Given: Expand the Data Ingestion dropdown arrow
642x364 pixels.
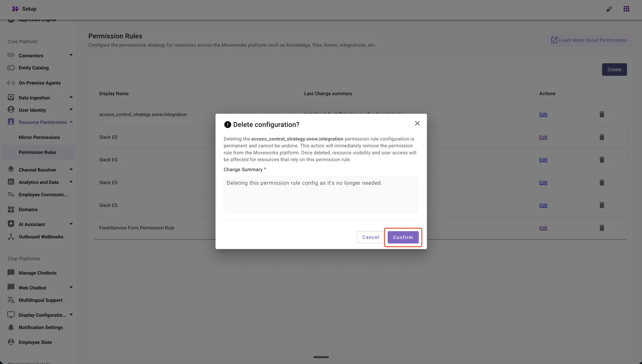Looking at the screenshot, I should (x=71, y=97).
